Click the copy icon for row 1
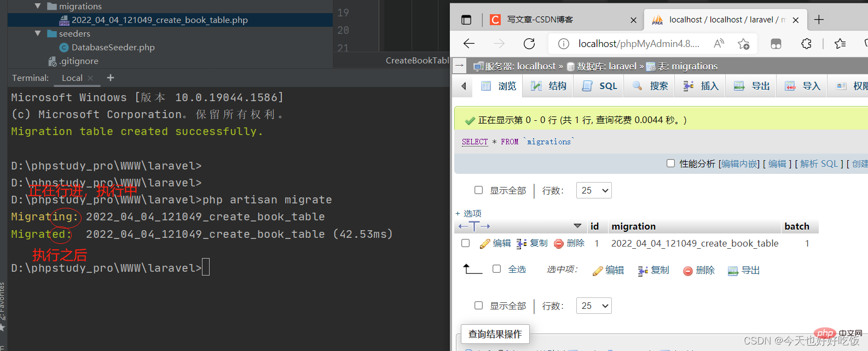Viewport: 868px width, 351px height. tap(522, 244)
